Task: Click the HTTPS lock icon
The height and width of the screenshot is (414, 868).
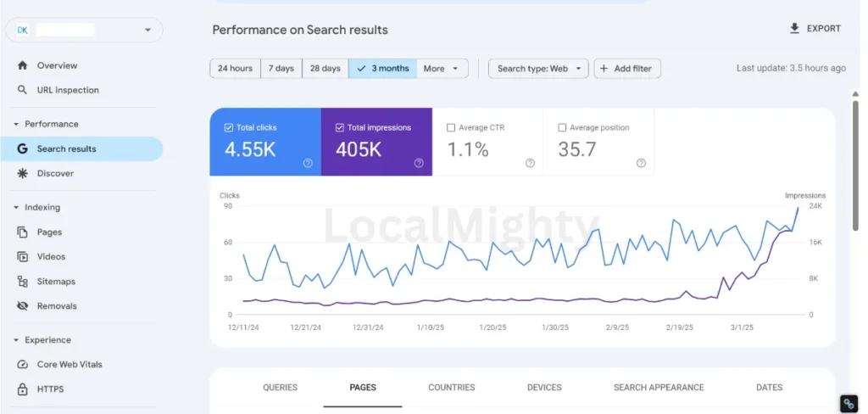Action: click(22, 389)
